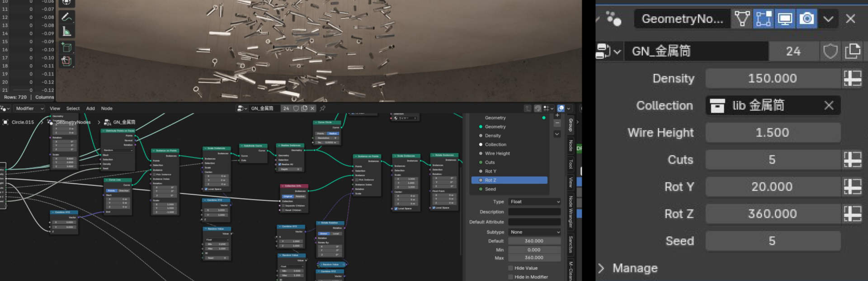This screenshot has height=281, width=868.
Task: Switch to the Node Wrangler sidebar tab
Action: 571,212
